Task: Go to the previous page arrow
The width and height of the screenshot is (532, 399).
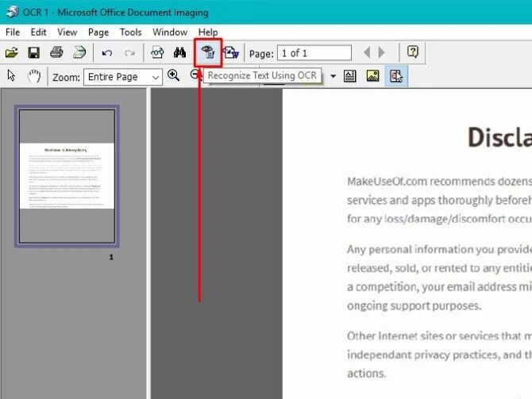Action: tap(367, 52)
